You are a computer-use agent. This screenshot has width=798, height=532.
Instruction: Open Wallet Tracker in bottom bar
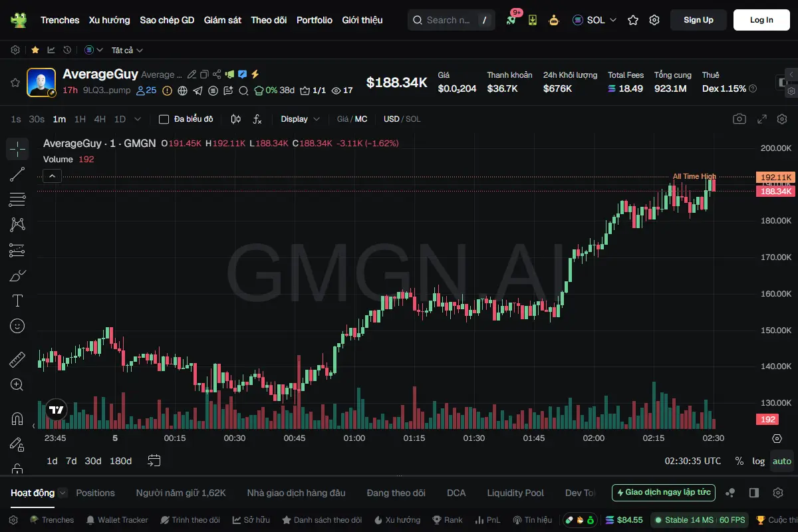(116, 520)
